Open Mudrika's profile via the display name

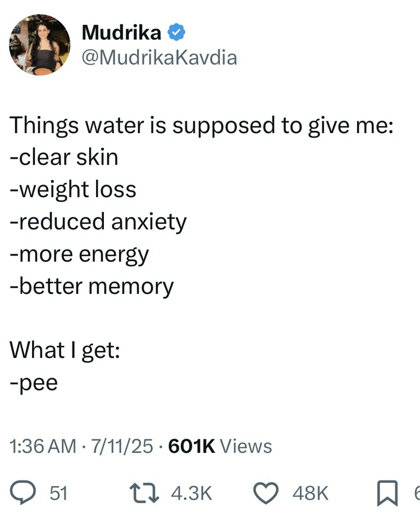(121, 33)
